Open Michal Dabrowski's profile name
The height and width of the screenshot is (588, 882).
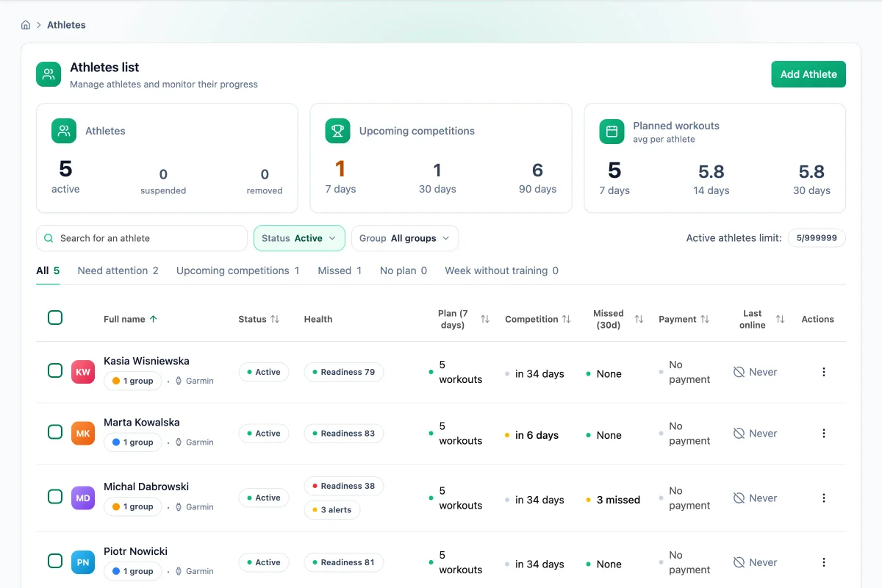point(146,487)
